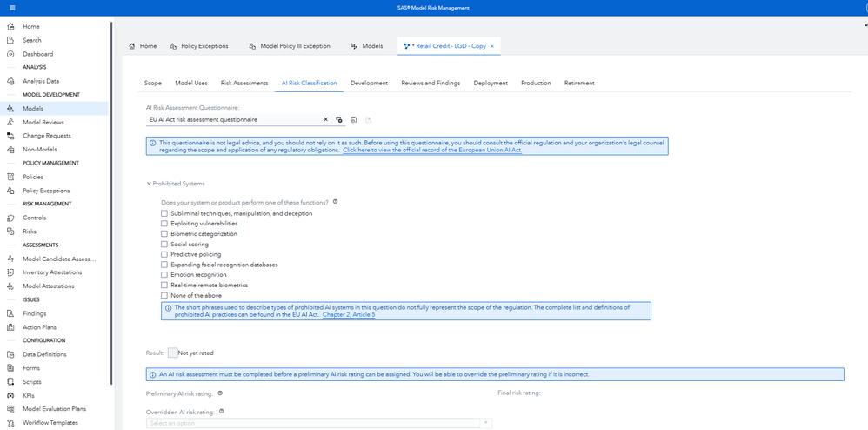Screen dimensions: 868x430
Task: Click the Controls sidebar icon
Action: [10, 218]
